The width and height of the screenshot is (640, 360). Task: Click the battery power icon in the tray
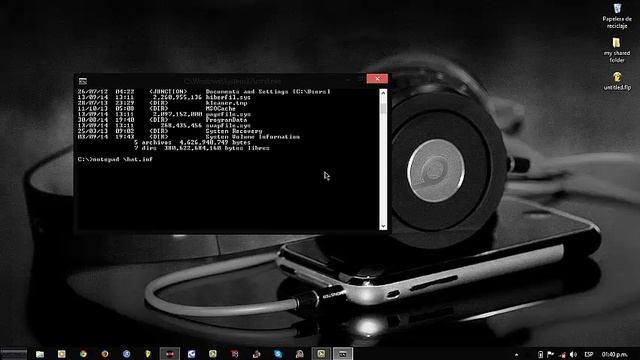[x=540, y=354]
